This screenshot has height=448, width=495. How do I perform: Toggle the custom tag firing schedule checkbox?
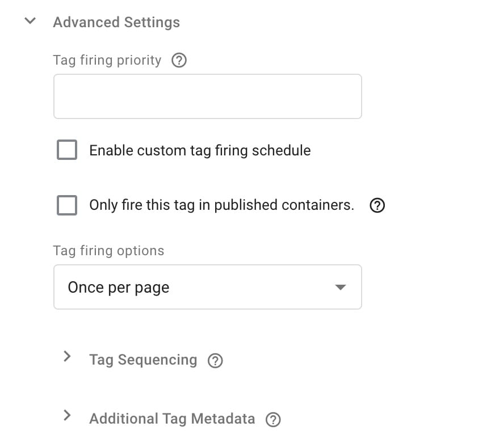pos(66,150)
